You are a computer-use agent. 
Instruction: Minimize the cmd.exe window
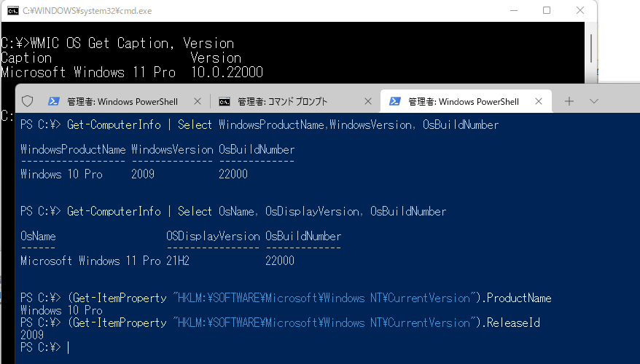pyautogui.click(x=514, y=10)
